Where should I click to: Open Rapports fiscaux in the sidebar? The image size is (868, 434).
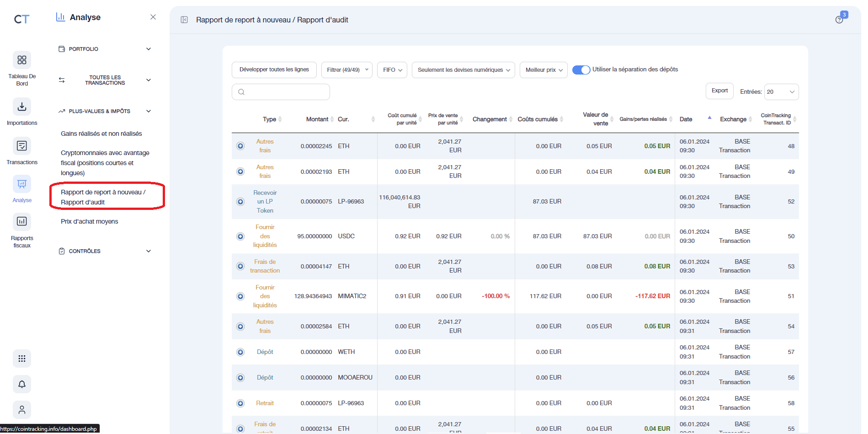[x=22, y=222]
